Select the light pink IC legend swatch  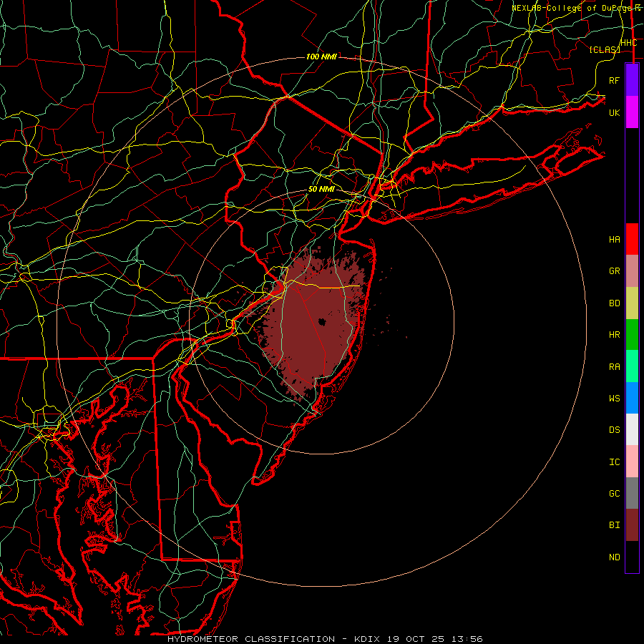tap(632, 462)
